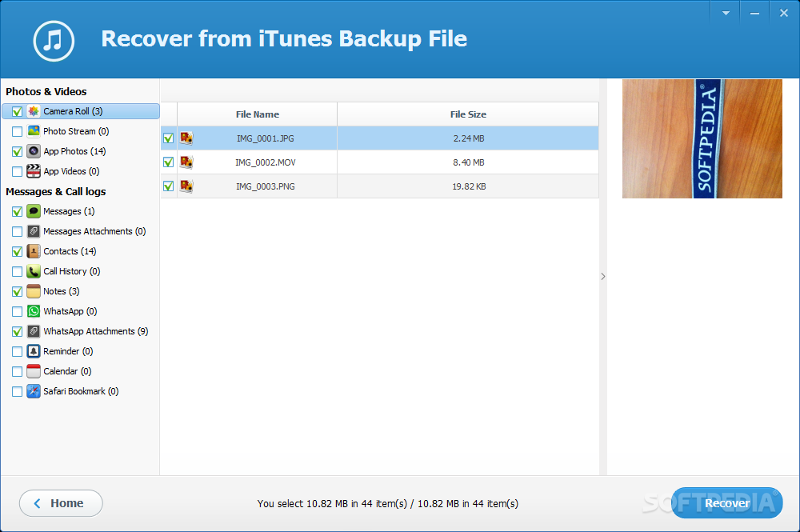
Task: Uncheck the Contacts checkbox
Action: (x=17, y=251)
